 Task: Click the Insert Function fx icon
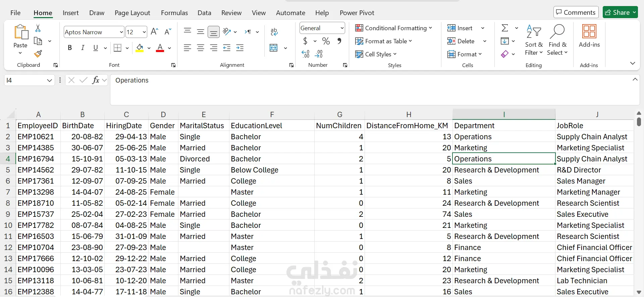[96, 80]
